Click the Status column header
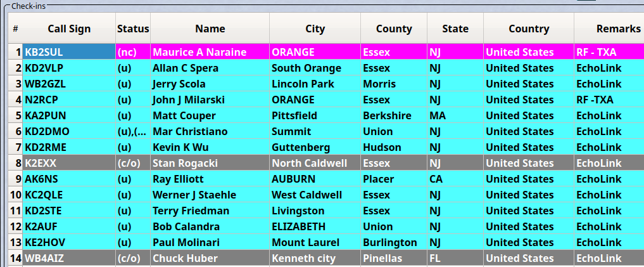 [133, 29]
